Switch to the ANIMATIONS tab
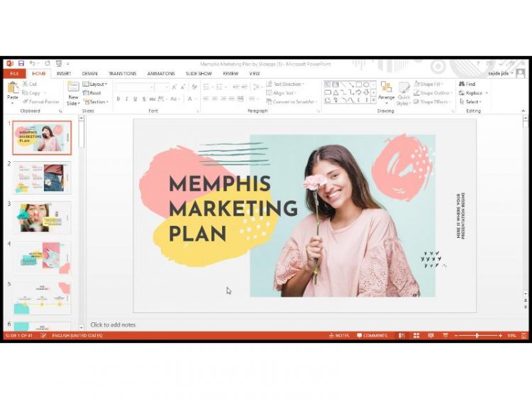532x399 pixels. [161, 73]
